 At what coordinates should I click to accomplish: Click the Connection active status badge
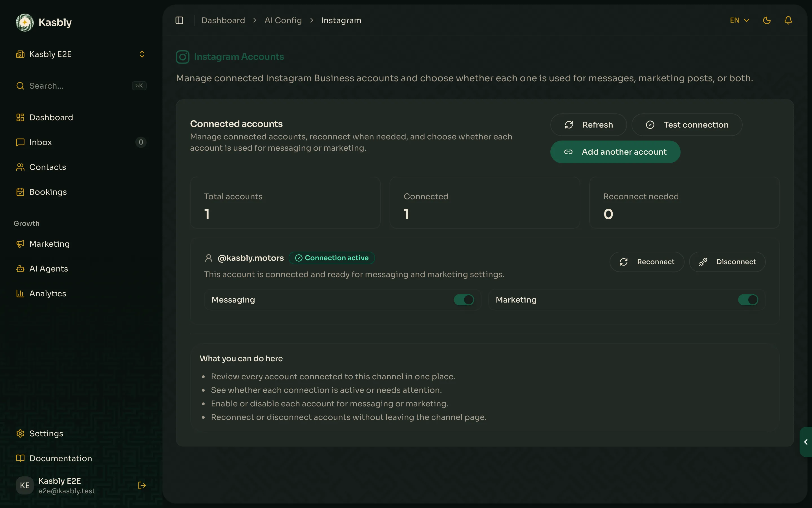[332, 258]
